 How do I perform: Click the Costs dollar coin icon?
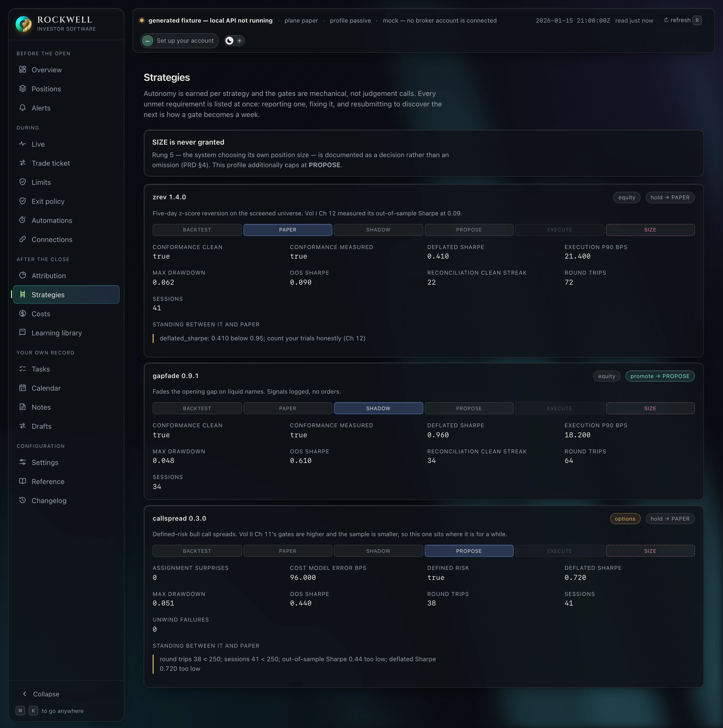click(x=23, y=314)
